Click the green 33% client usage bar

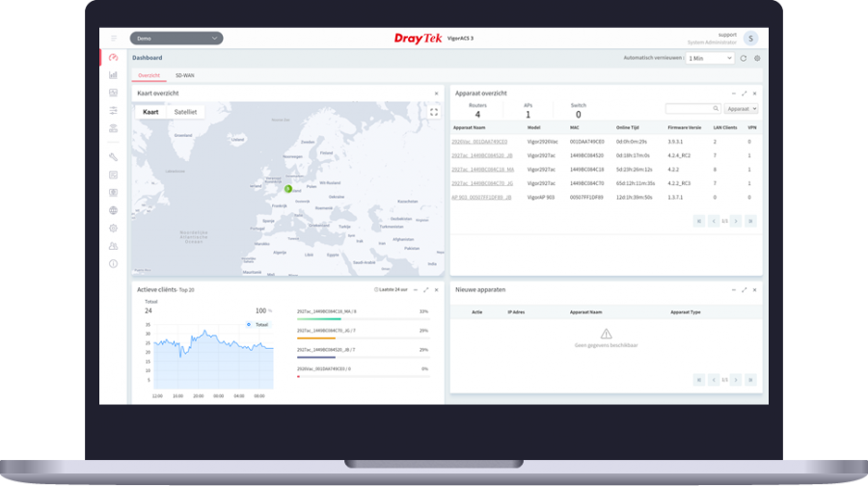(319, 319)
